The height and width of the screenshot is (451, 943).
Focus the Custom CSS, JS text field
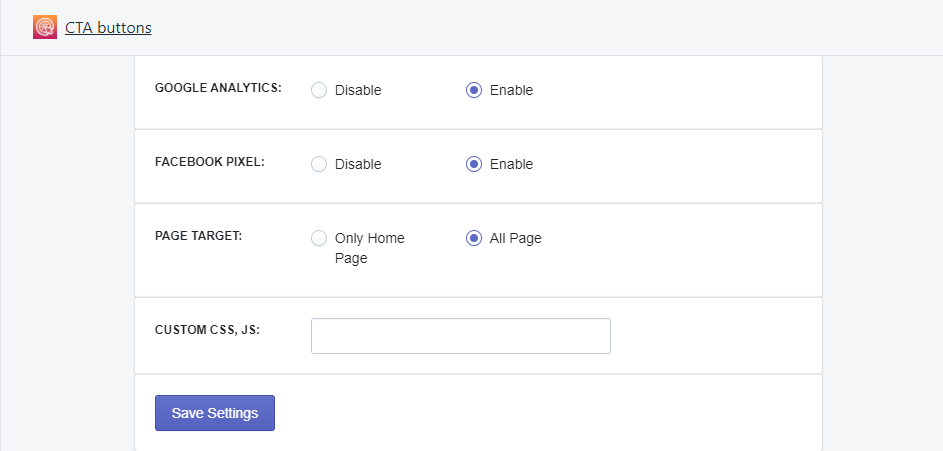(461, 336)
